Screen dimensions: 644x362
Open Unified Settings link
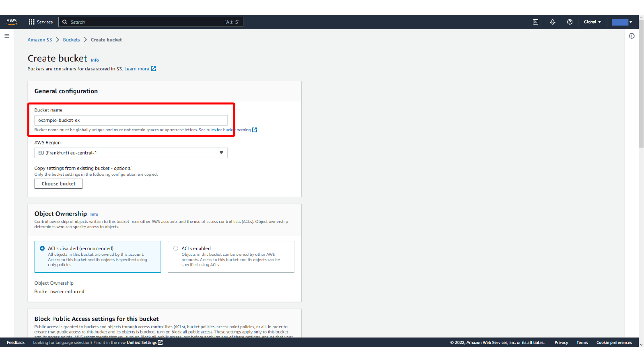point(142,342)
